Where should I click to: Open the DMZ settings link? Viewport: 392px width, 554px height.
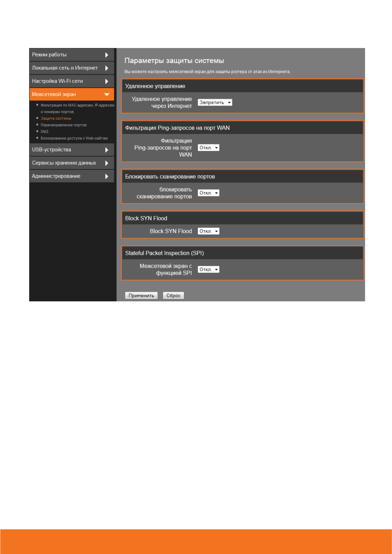44,132
